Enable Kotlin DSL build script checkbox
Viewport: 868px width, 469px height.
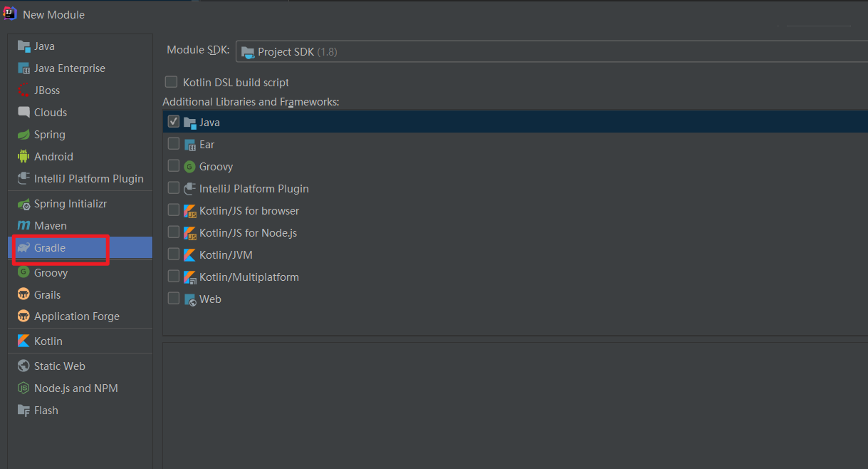tap(171, 82)
